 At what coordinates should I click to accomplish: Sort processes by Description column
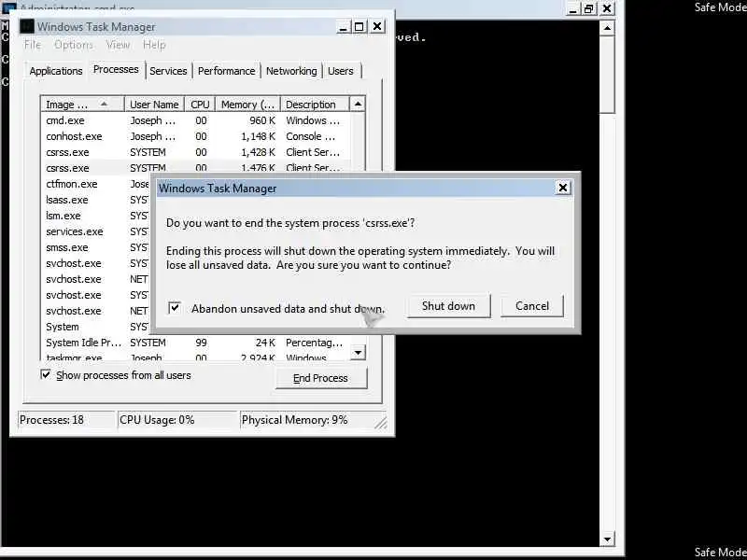tap(315, 105)
